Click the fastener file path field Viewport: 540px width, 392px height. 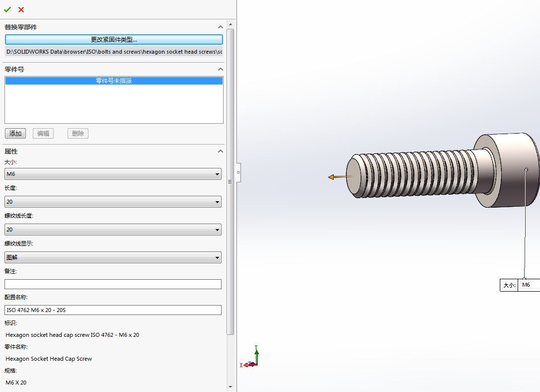pos(114,52)
